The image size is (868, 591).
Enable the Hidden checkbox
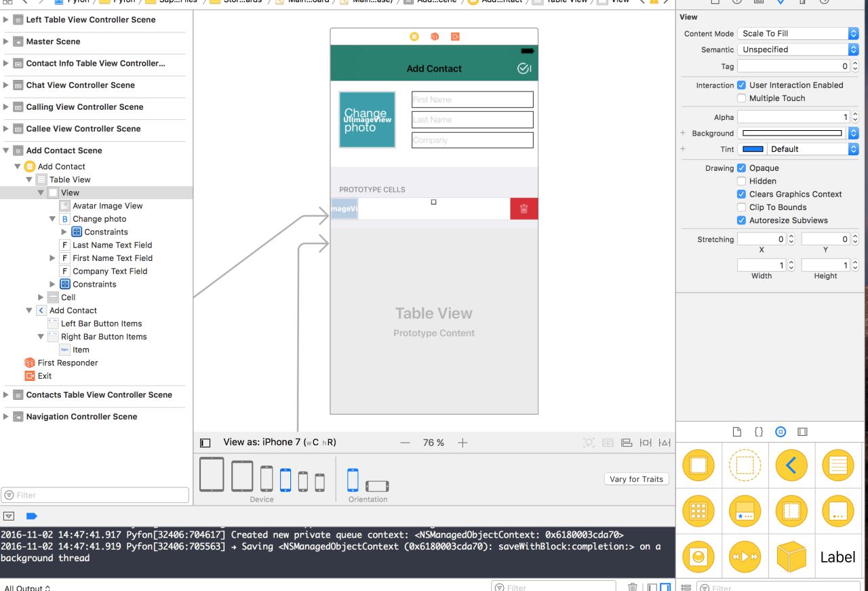click(741, 181)
